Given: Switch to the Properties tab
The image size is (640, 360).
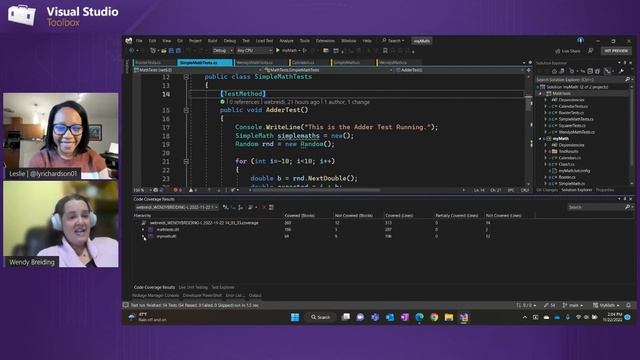Looking at the screenshot, I should 605,190.
